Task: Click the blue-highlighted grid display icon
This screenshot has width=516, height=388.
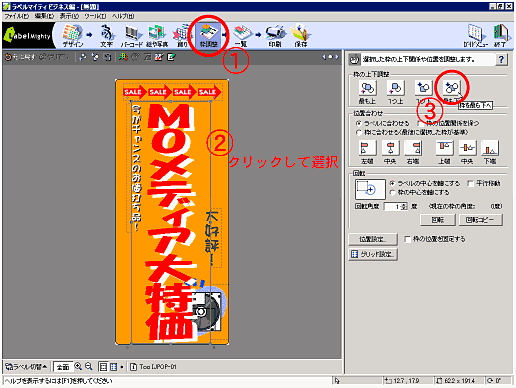Action: [114, 367]
